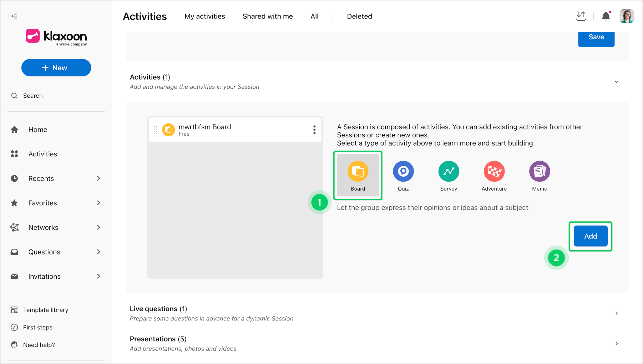
Task: Select the Board activity type
Action: (358, 175)
